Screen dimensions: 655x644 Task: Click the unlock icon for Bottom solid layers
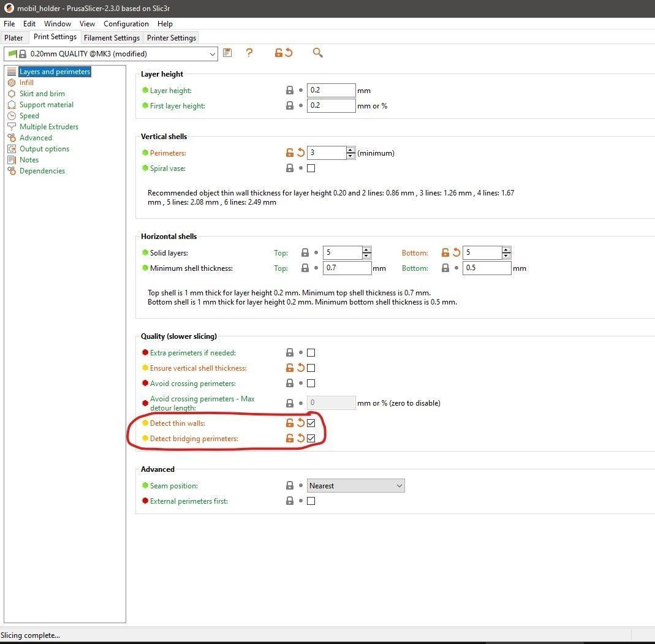pyautogui.click(x=445, y=252)
